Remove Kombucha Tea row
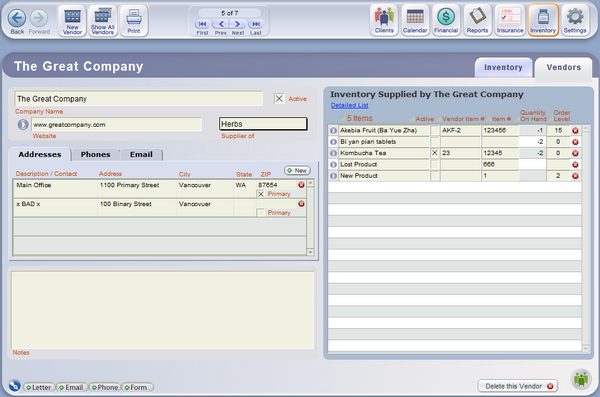The height and width of the screenshot is (397, 600). (575, 153)
